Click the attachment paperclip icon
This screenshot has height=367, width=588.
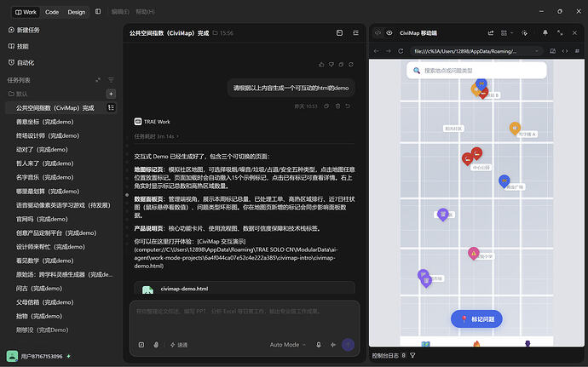coord(156,345)
